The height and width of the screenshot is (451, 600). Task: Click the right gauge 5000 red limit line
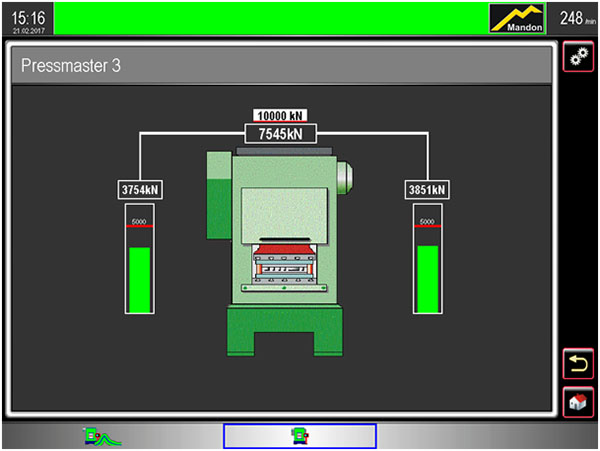pos(427,227)
